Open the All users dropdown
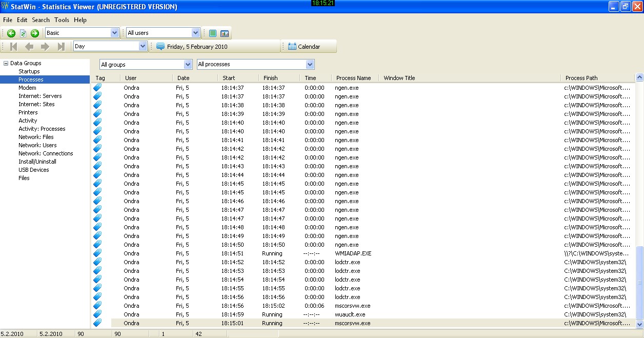 coord(195,33)
